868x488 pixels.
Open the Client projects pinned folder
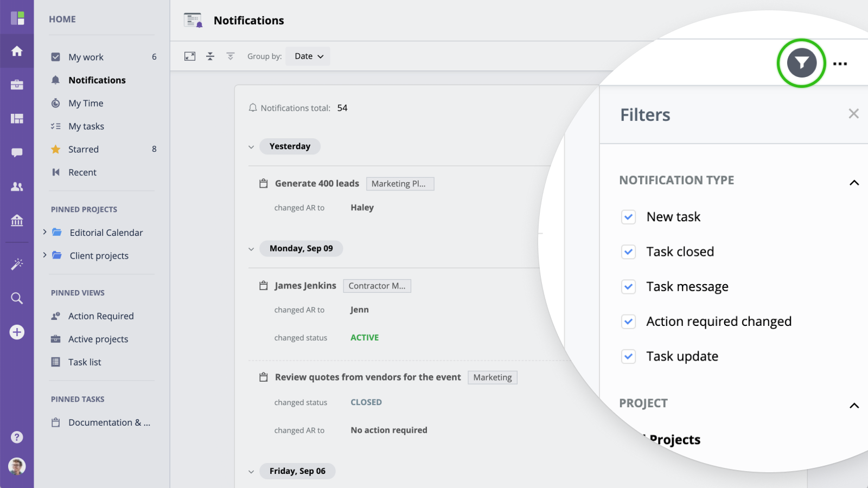pos(99,256)
